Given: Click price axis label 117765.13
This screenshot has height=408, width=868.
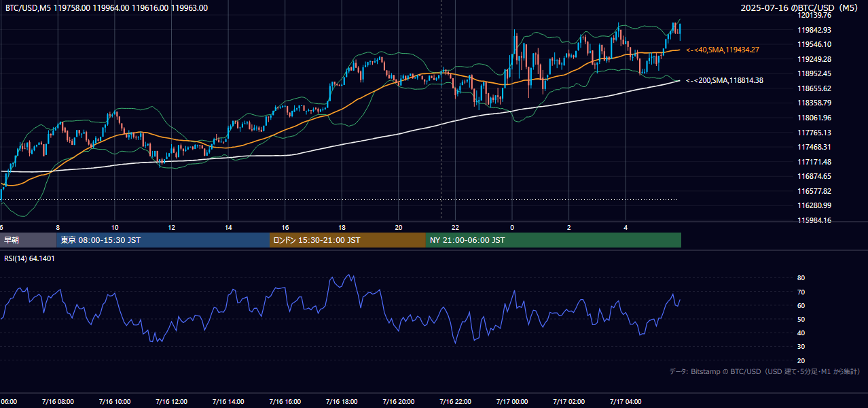Looking at the screenshot, I should 814,133.
